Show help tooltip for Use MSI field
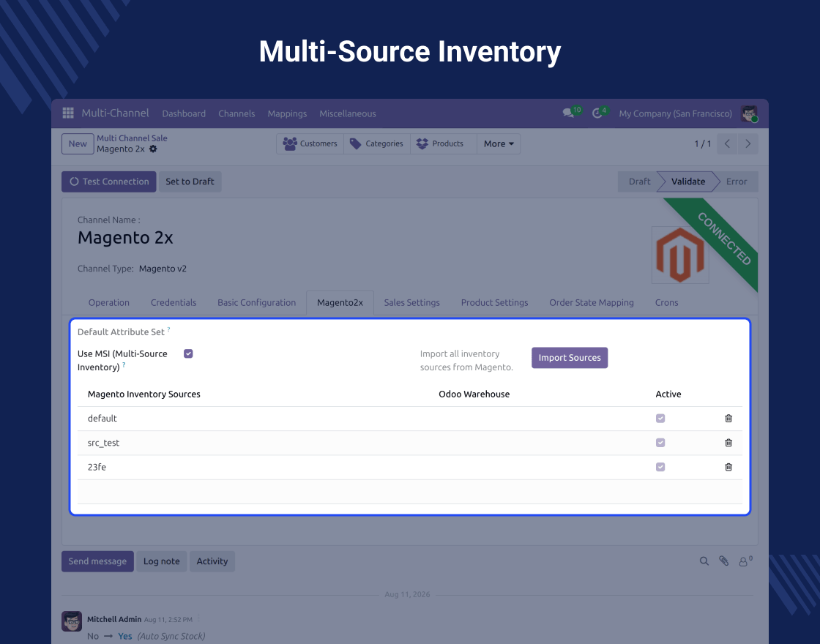The width and height of the screenshot is (820, 644). pyautogui.click(x=124, y=365)
